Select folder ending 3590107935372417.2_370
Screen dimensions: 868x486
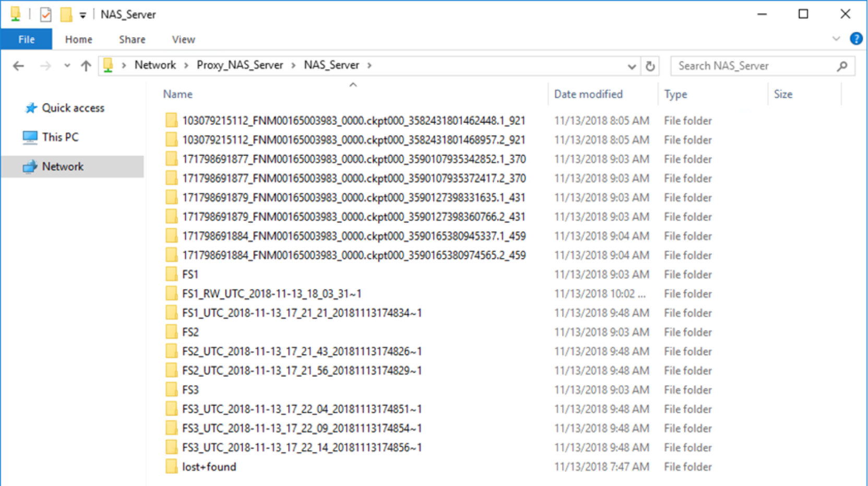pyautogui.click(x=354, y=179)
